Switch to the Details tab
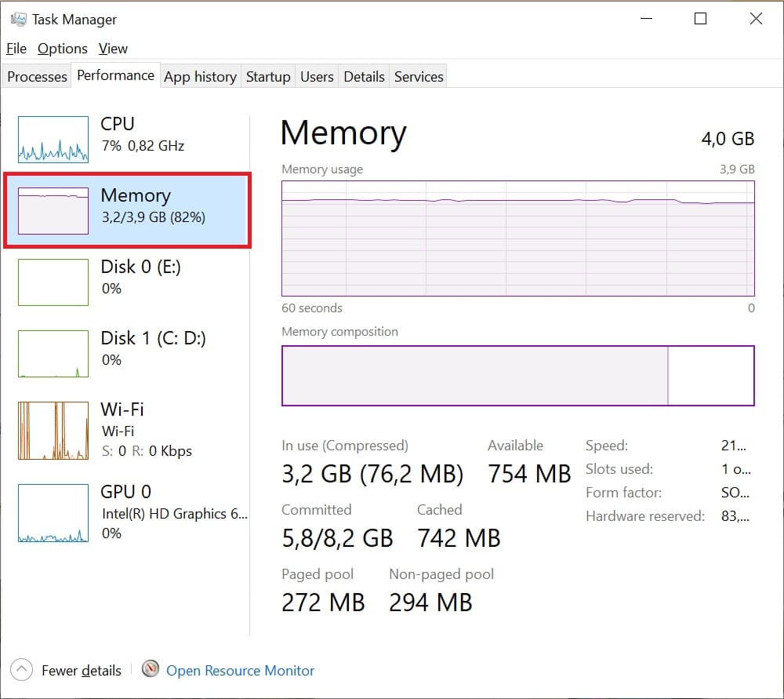The image size is (784, 699). [364, 77]
